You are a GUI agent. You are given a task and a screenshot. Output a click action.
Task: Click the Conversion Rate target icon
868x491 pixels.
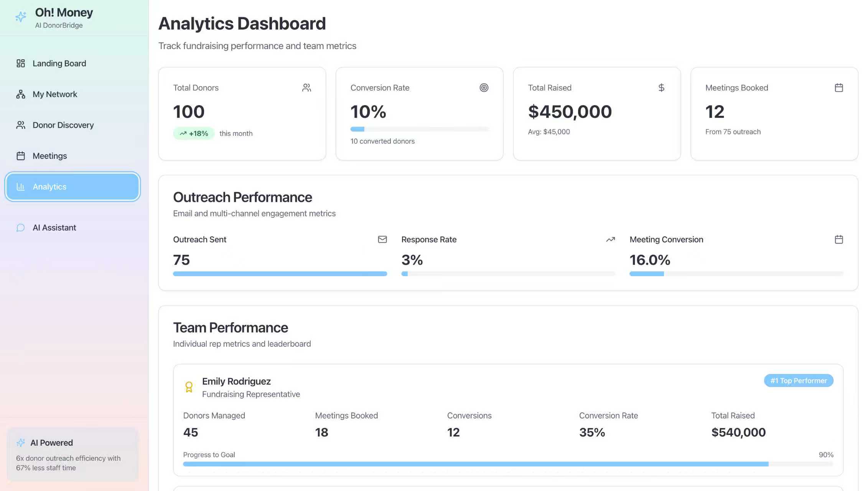coord(484,88)
